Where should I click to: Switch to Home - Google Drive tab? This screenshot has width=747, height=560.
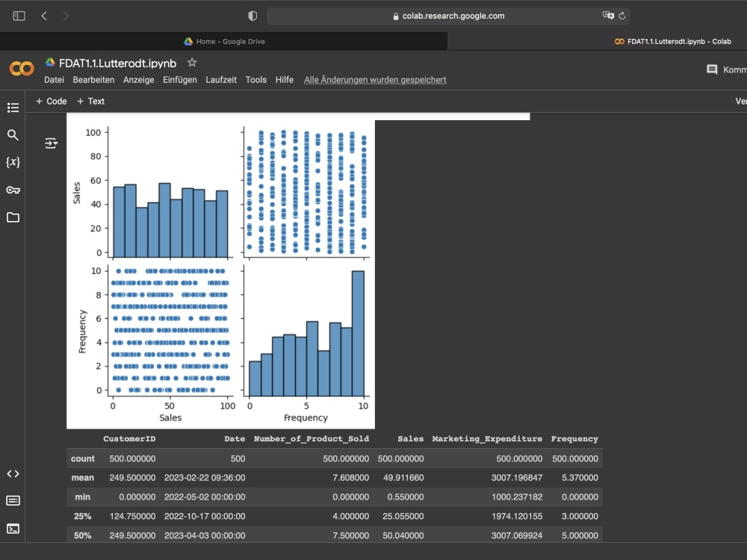(224, 41)
